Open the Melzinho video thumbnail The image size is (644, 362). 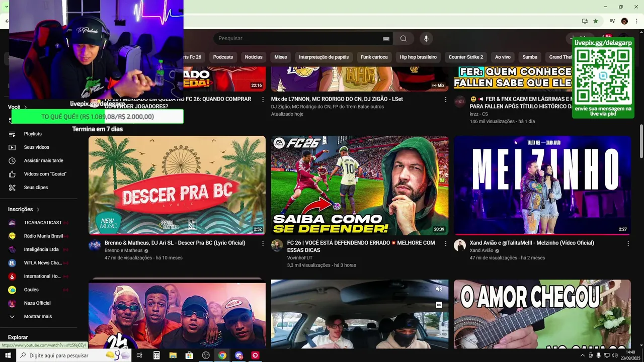pos(542,185)
